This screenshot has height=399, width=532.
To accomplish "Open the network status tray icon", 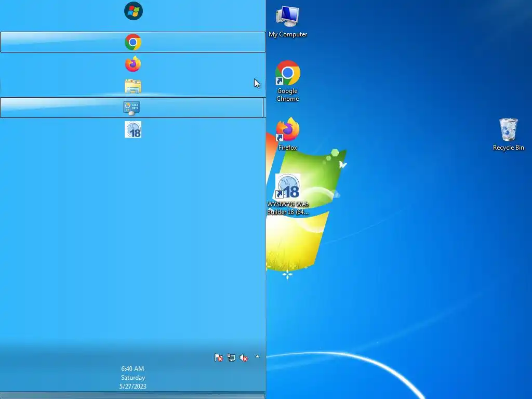I will tap(231, 357).
